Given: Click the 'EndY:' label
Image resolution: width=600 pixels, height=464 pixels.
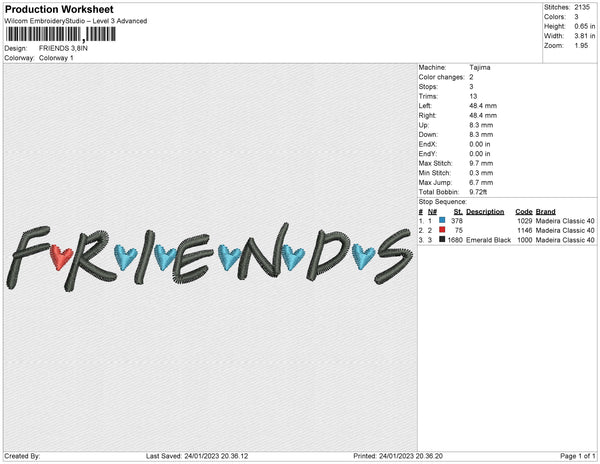Looking at the screenshot, I should pyautogui.click(x=427, y=153).
